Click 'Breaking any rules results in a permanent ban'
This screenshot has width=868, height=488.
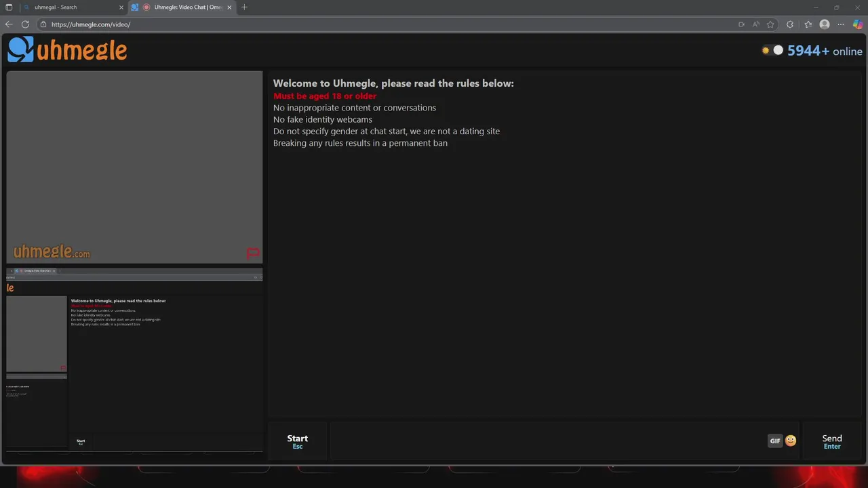point(360,143)
